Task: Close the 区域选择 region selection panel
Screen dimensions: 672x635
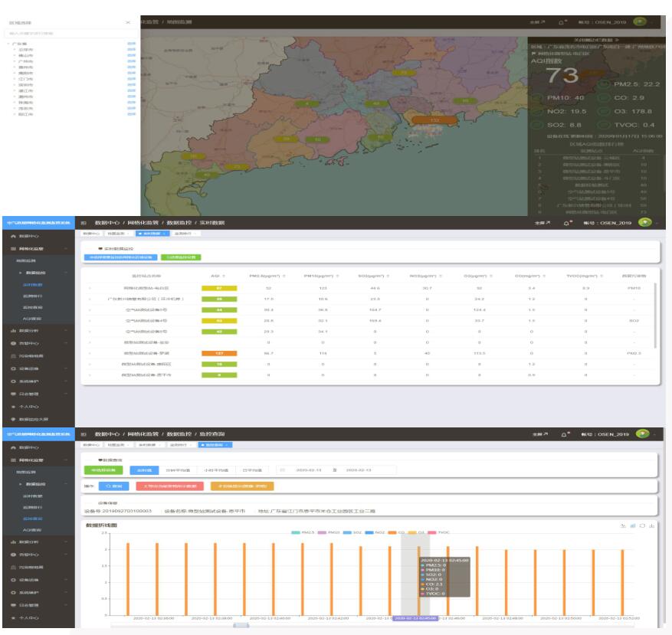Action: coord(127,24)
